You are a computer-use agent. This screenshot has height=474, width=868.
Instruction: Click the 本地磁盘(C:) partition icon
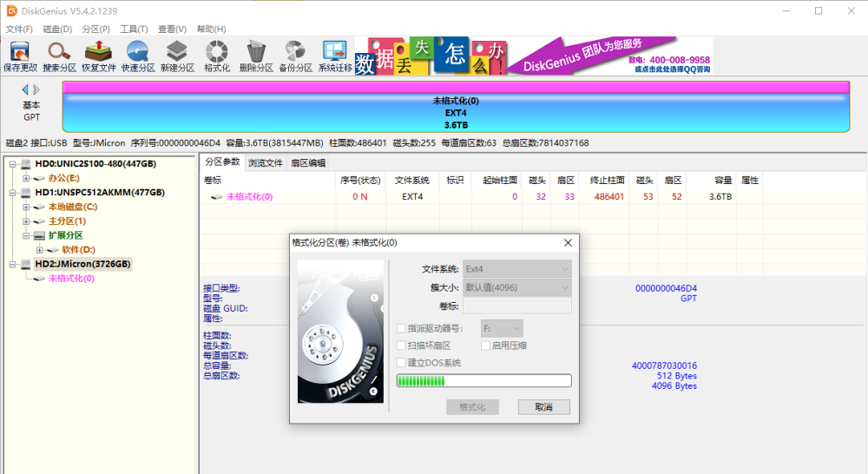click(x=39, y=207)
